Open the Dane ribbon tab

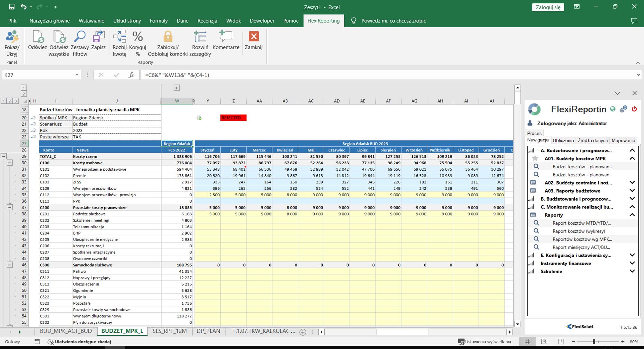tap(182, 21)
